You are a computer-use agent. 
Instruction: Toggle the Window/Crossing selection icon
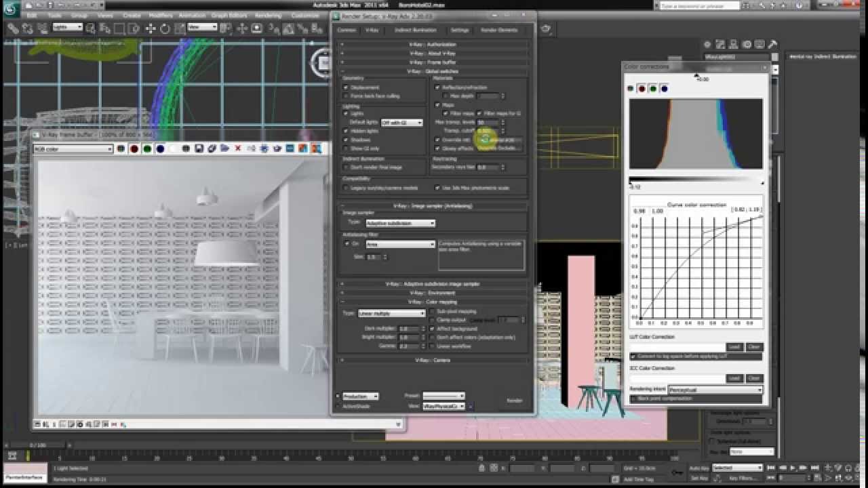click(x=132, y=28)
